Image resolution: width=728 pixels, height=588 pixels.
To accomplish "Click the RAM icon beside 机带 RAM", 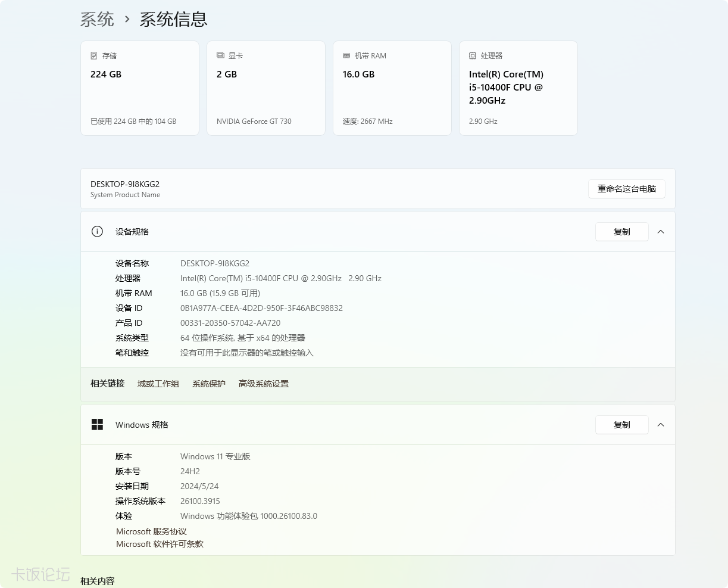I will click(346, 55).
